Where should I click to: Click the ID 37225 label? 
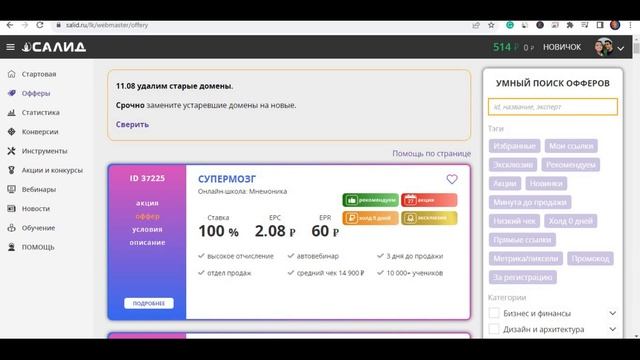point(147,178)
